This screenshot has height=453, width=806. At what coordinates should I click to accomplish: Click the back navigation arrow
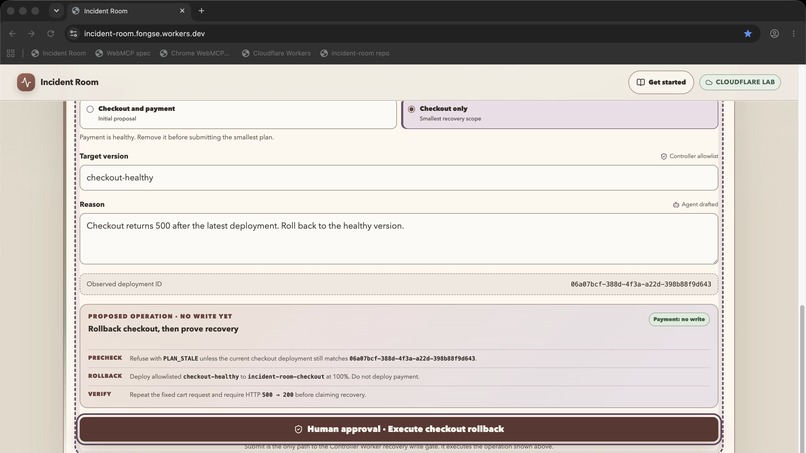pos(12,33)
